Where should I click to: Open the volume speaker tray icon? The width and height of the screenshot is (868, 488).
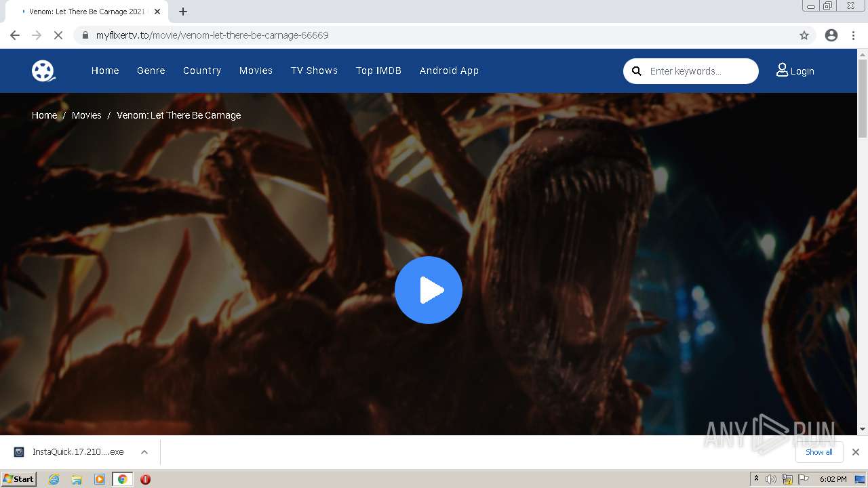click(771, 479)
